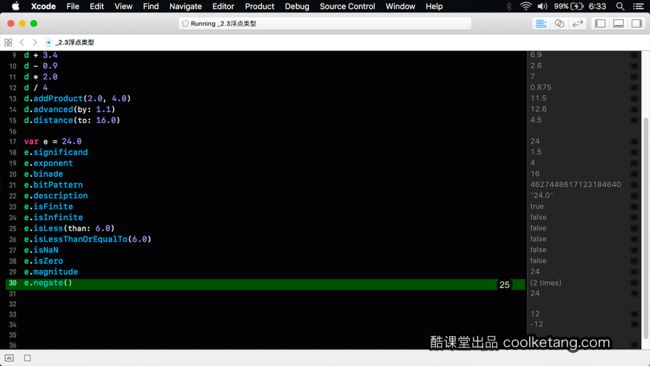Viewport: 650px width, 366px height.
Task: Open the Find menu
Action: coord(150,6)
